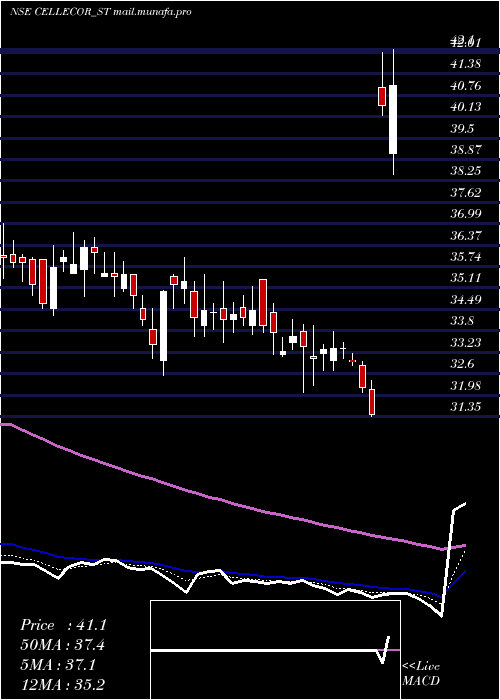The image size is (500, 700).
Task: Select the 35.11 price axis label
Action: point(466,278)
